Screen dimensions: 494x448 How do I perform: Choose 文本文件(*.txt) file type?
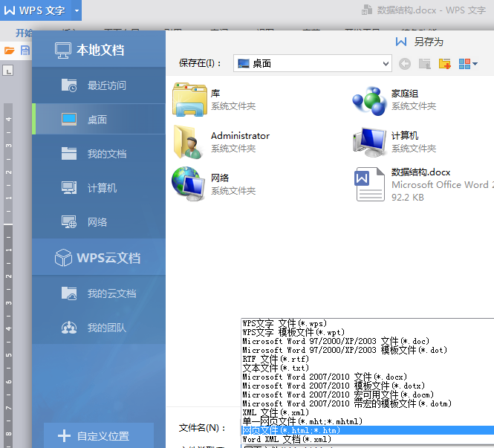368,368
